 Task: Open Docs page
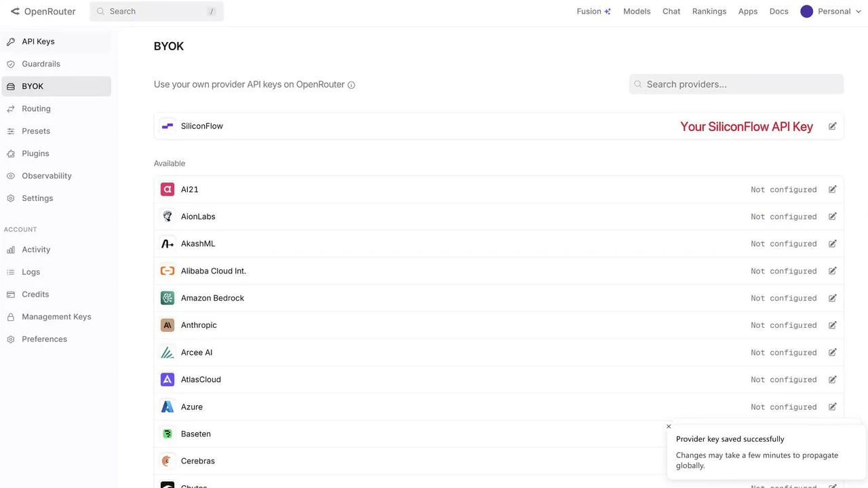[x=779, y=12]
